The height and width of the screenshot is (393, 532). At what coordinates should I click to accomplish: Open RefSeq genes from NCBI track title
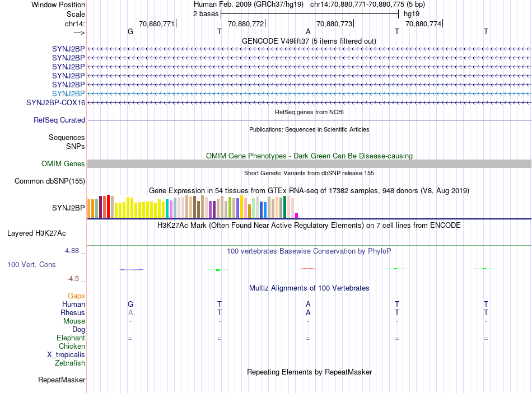pos(309,112)
